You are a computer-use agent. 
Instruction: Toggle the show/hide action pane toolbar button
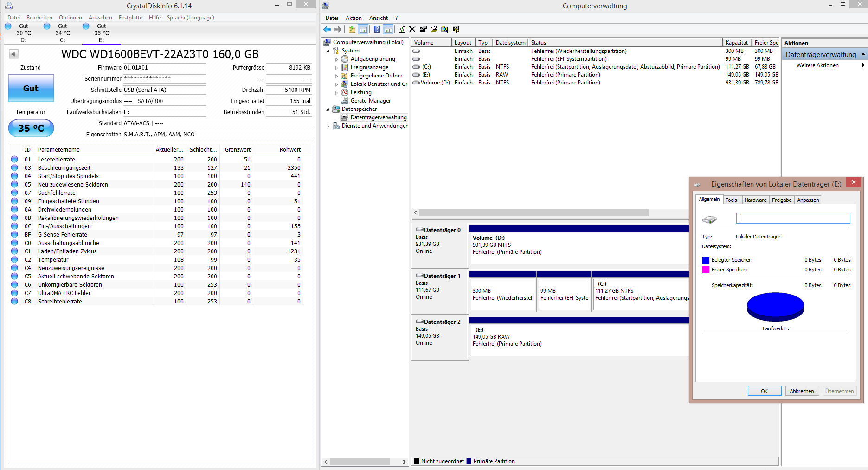[x=388, y=30]
